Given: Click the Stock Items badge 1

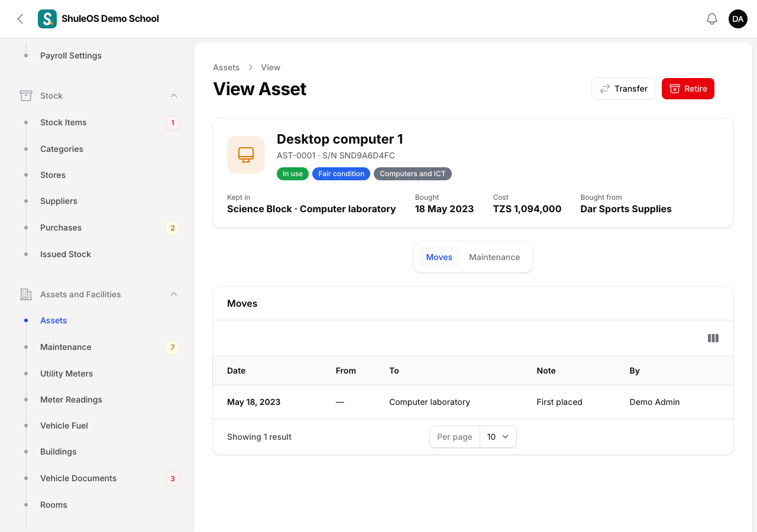Looking at the screenshot, I should (173, 123).
